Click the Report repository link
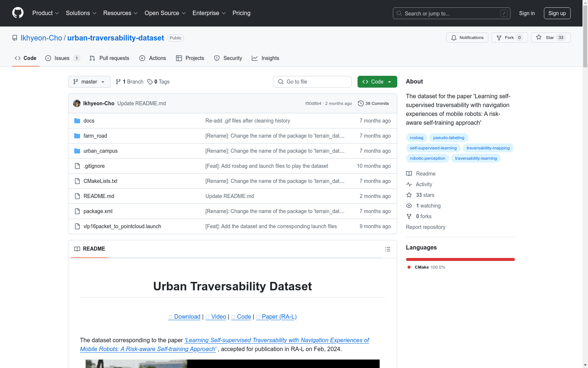 [426, 227]
